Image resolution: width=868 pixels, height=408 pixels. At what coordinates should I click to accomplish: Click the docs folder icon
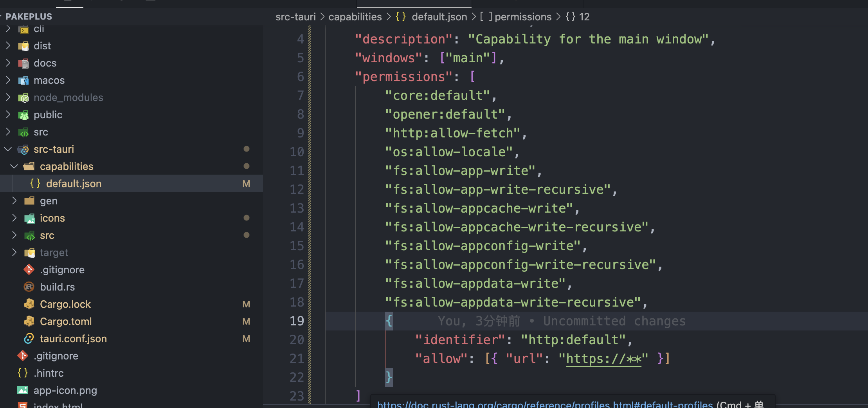[23, 63]
